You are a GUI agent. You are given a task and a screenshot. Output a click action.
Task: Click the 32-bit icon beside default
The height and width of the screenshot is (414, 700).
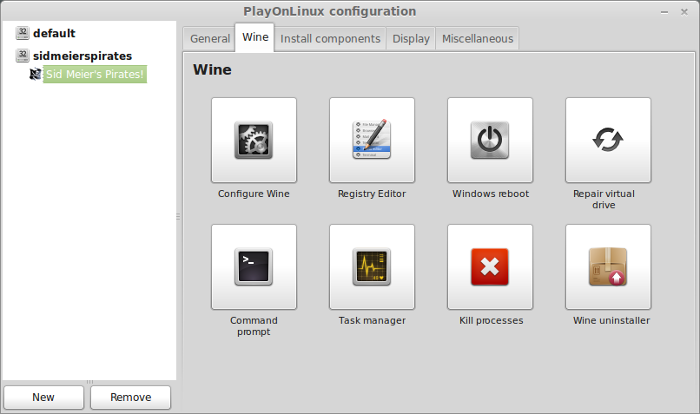22,33
